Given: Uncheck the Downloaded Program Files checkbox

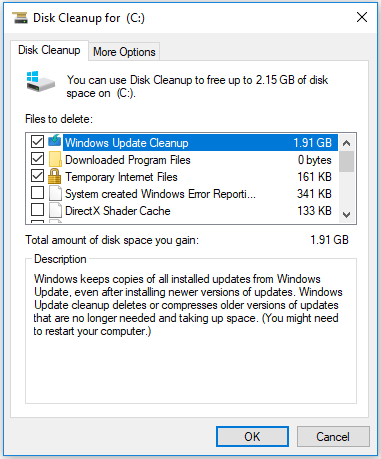Looking at the screenshot, I should click(x=37, y=159).
